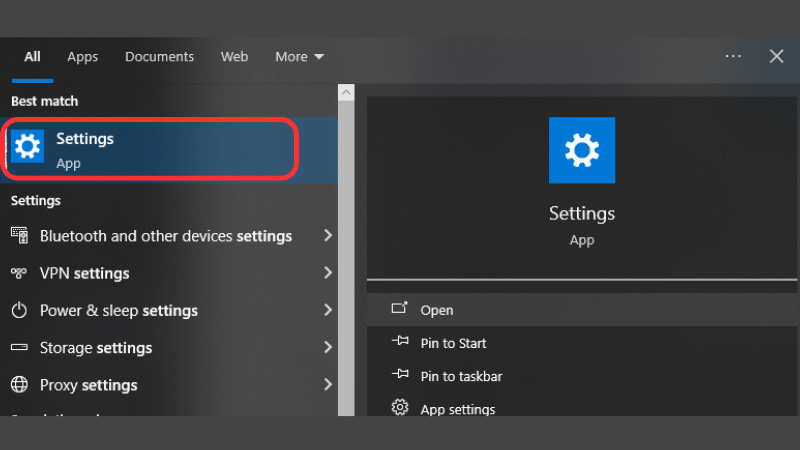This screenshot has height=450, width=800.
Task: Open VPN settings result
Action: 169,273
